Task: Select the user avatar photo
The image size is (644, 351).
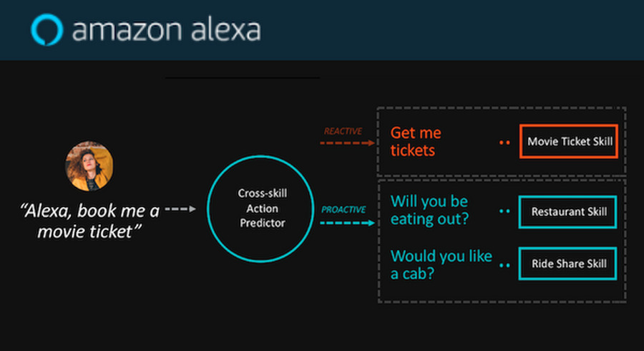Action: (89, 166)
